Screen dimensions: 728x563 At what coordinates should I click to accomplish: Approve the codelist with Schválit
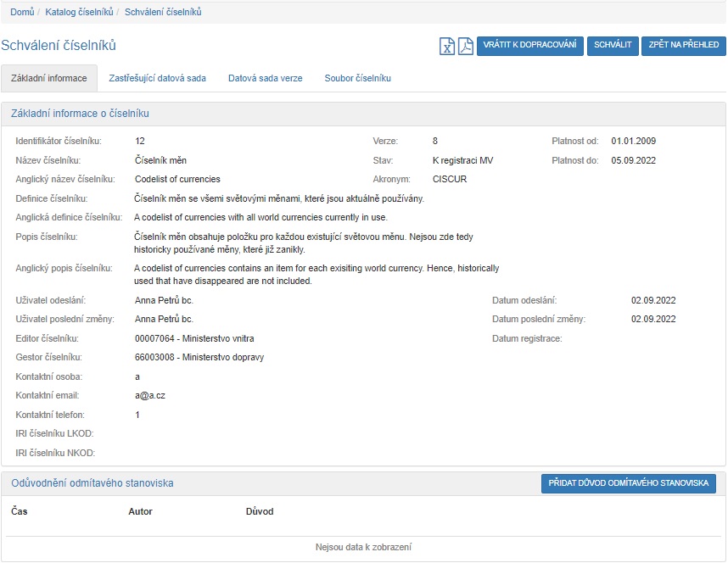pyautogui.click(x=613, y=46)
